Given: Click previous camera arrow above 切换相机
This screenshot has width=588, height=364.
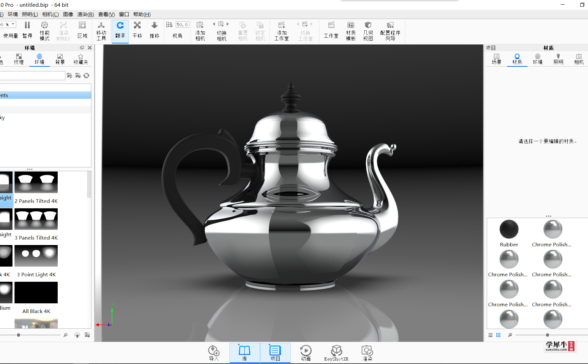Looking at the screenshot, I should [x=214, y=24].
